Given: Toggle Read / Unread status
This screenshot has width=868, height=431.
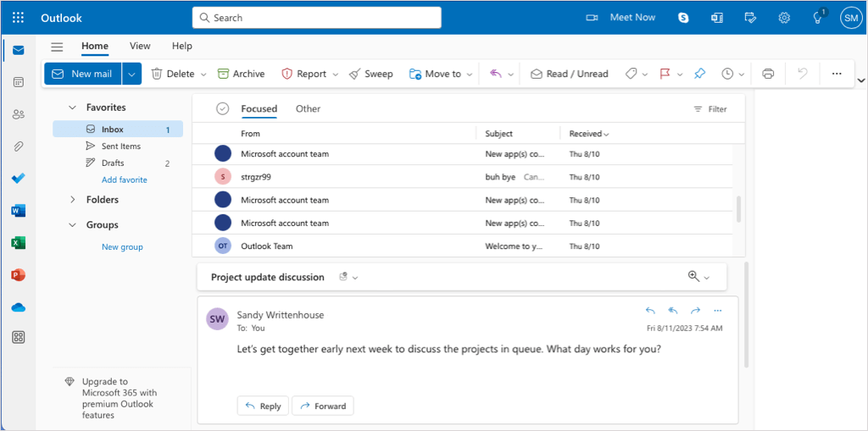Looking at the screenshot, I should 569,74.
